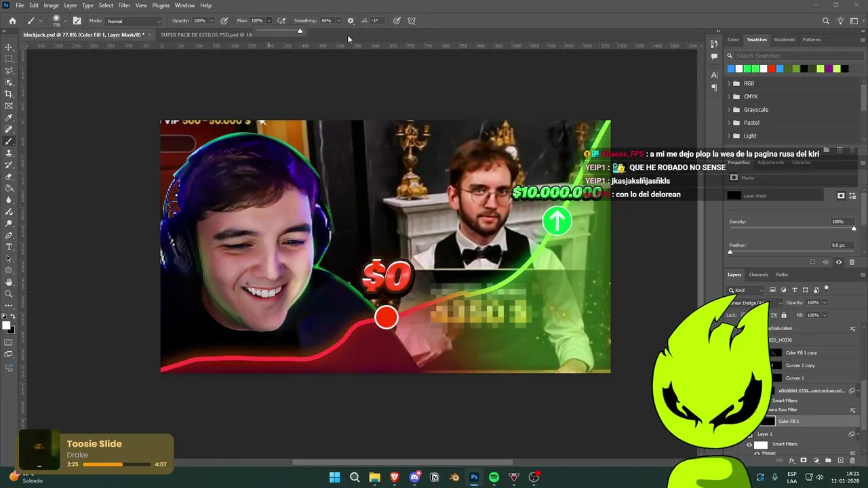
Task: Click the red swatch color
Action: (772, 68)
